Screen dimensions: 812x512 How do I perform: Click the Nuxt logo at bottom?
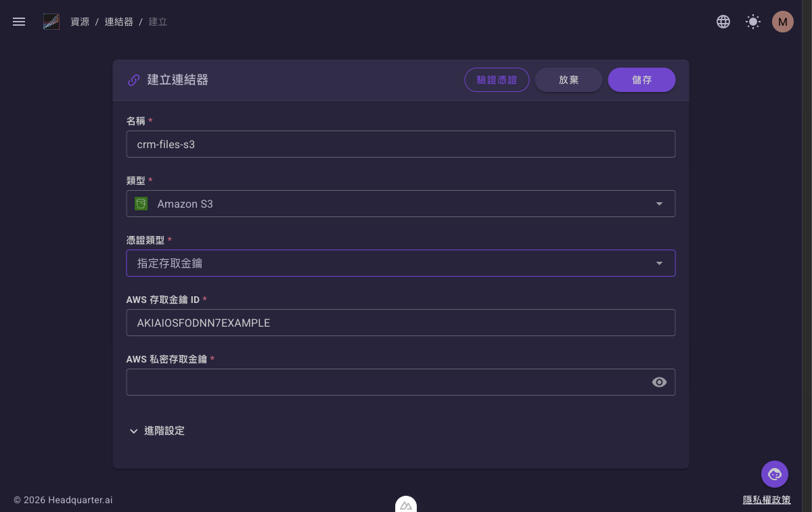tap(406, 505)
